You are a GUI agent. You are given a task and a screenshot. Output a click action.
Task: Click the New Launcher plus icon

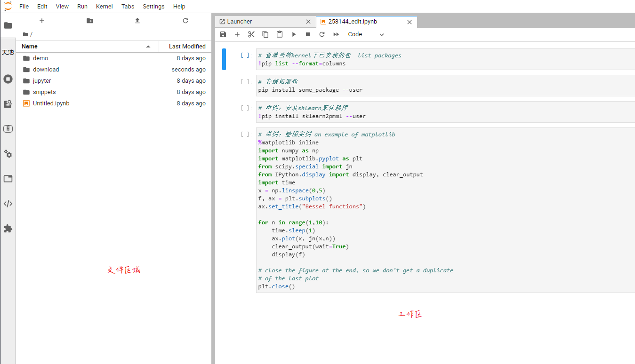(42, 21)
